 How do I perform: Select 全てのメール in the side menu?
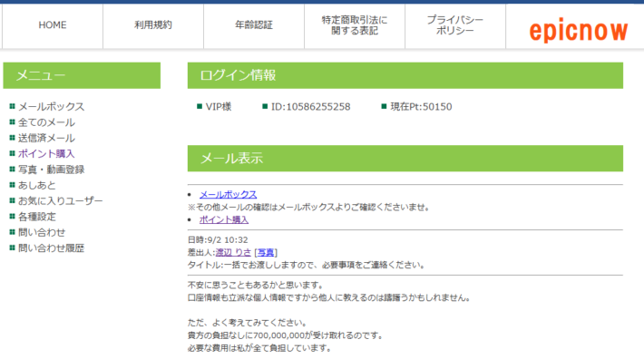46,122
